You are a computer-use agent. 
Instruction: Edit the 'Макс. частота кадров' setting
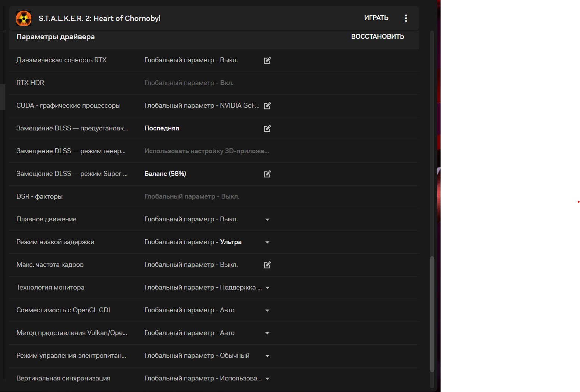[267, 265]
